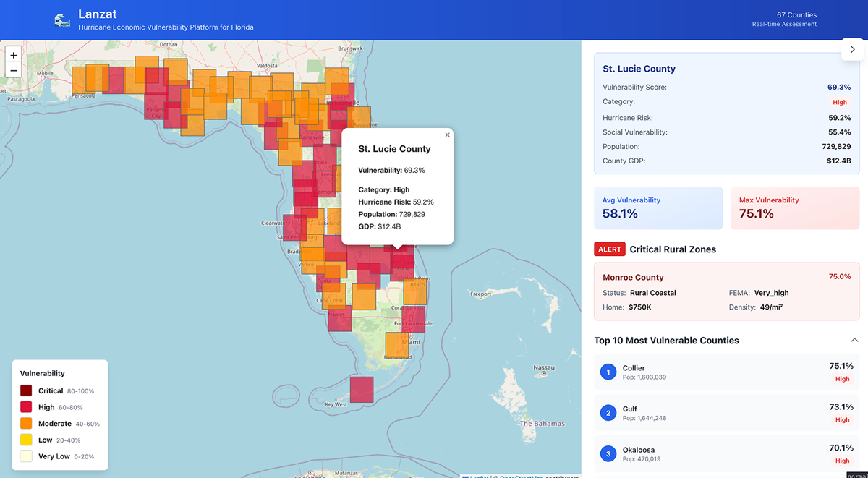Select Okaloosa county list entry
The height and width of the screenshot is (478, 868).
coord(726,454)
